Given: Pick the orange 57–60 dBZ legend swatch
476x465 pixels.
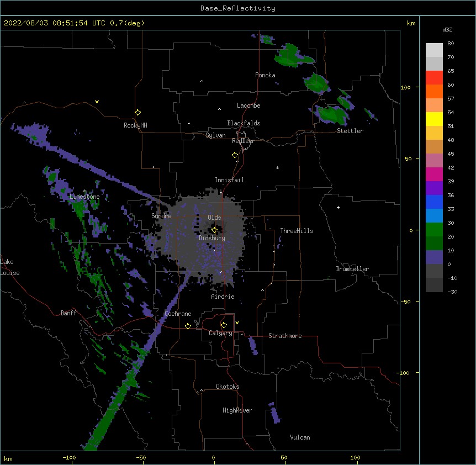Looking at the screenshot, I should coord(434,91).
